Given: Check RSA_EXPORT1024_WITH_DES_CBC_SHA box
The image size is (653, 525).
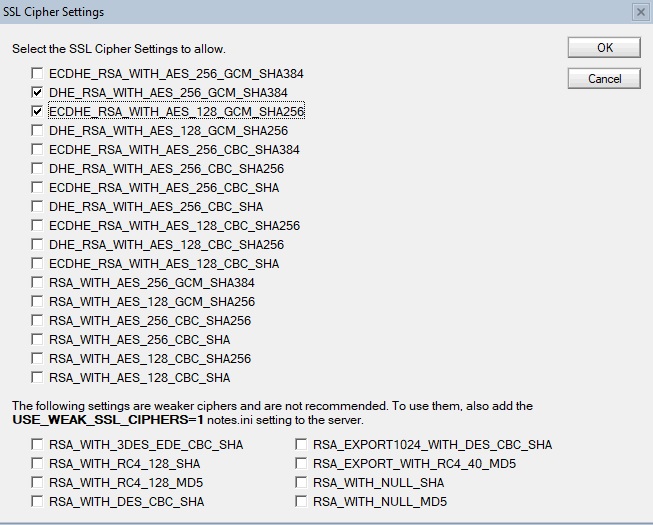Looking at the screenshot, I should (x=301, y=444).
